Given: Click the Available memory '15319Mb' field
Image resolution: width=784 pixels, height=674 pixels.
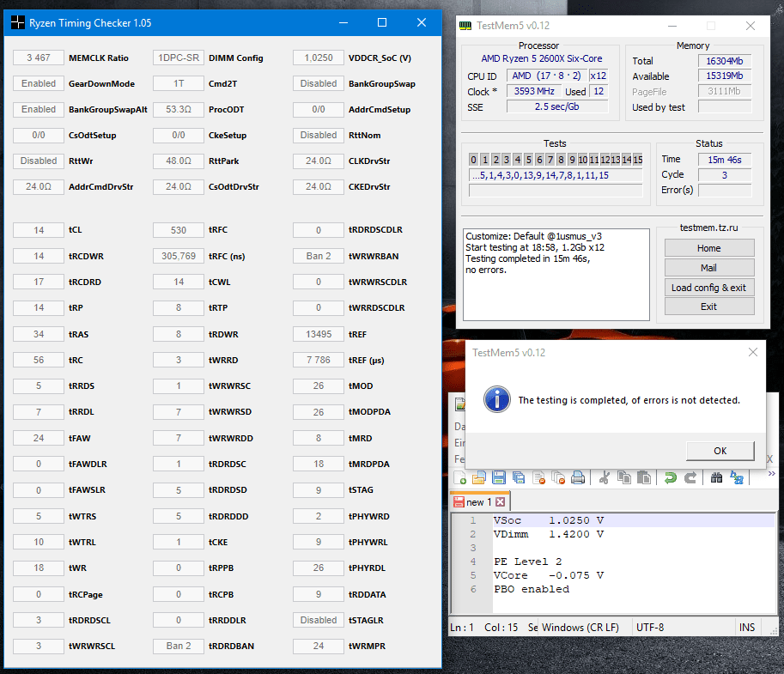Looking at the screenshot, I should click(725, 76).
